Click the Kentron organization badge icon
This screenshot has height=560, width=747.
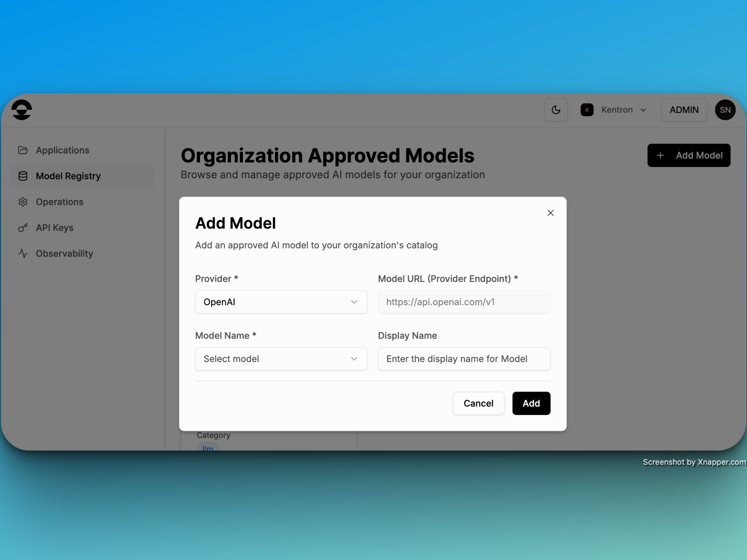[587, 110]
